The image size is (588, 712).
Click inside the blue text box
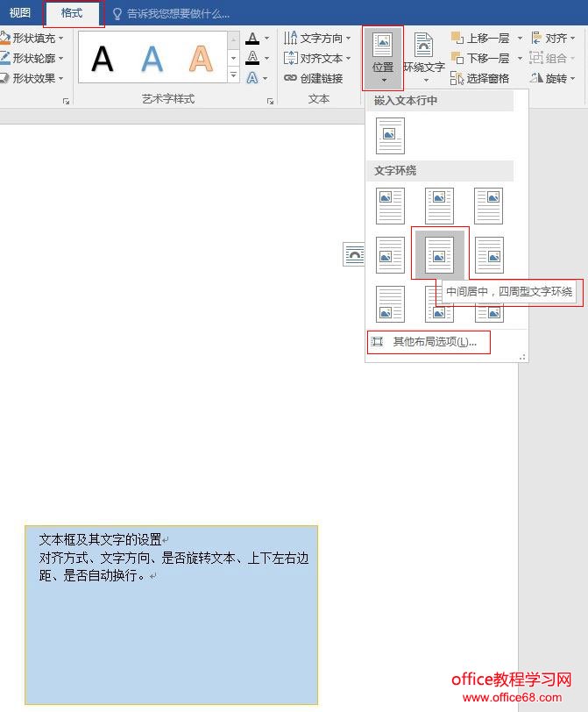point(172,615)
